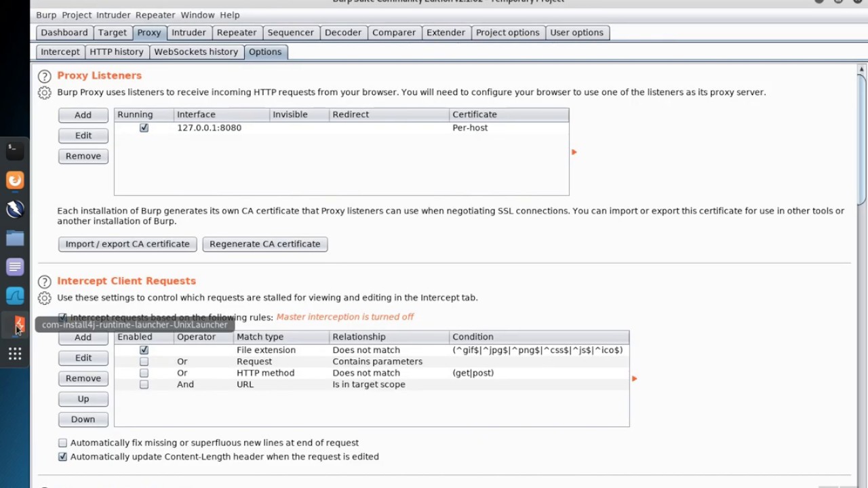Sort rules by Match type column header
This screenshot has width=868, height=488.
[281, 337]
